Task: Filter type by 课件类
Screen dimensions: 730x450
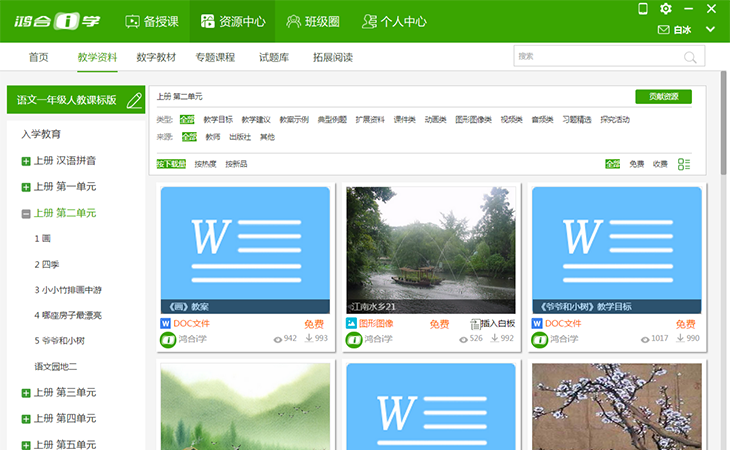Action: [x=405, y=120]
